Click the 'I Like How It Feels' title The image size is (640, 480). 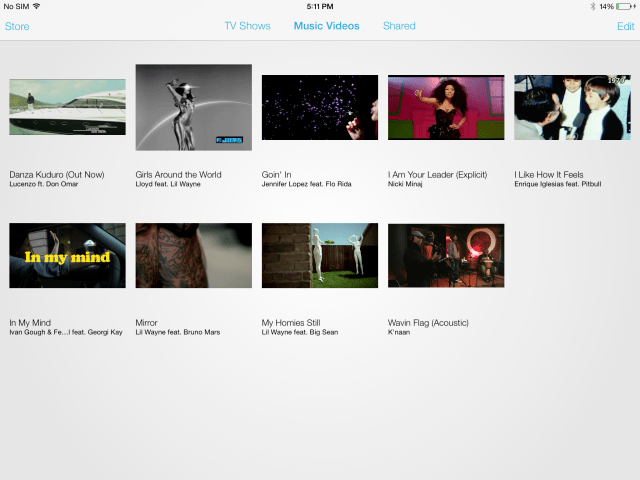click(x=549, y=175)
